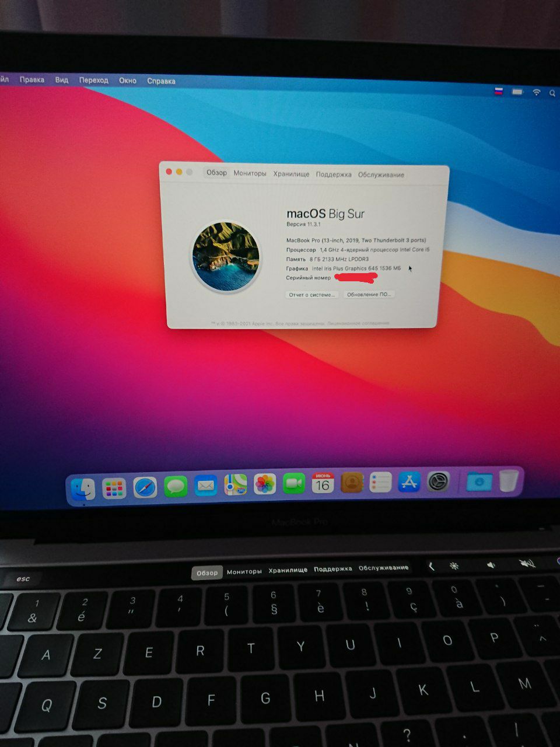Click the MacBook Pro 13-inch 2019 model line
The width and height of the screenshot is (560, 747).
pos(356,240)
